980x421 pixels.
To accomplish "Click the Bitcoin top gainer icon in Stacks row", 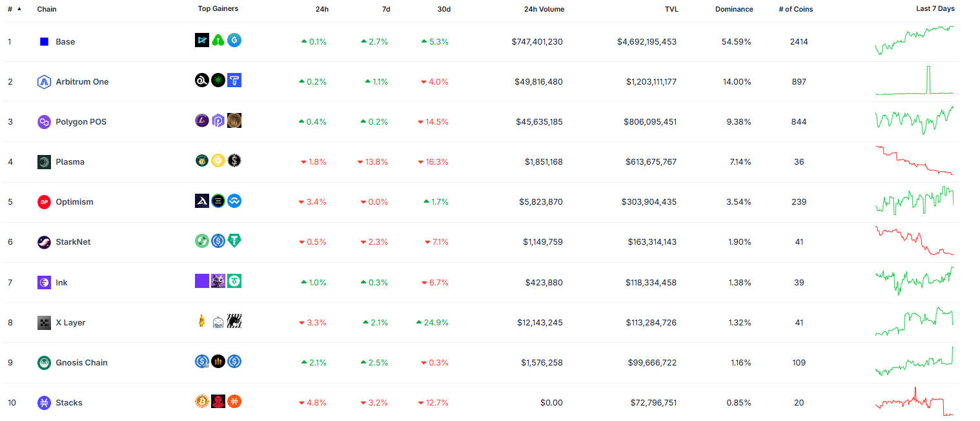I will pos(202,402).
